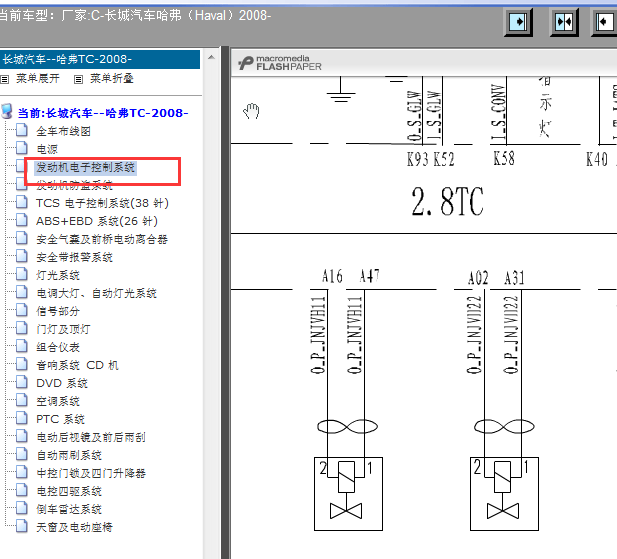The image size is (617, 559).
Task: Open 音响系统 CD 机
Action: (x=77, y=365)
